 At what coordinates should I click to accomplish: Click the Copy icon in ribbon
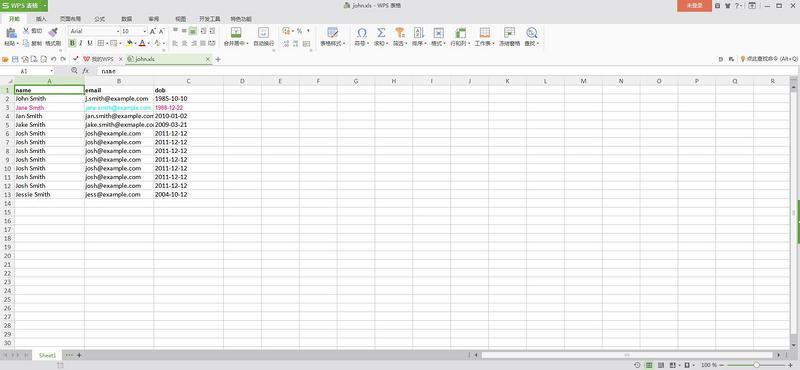[26, 43]
